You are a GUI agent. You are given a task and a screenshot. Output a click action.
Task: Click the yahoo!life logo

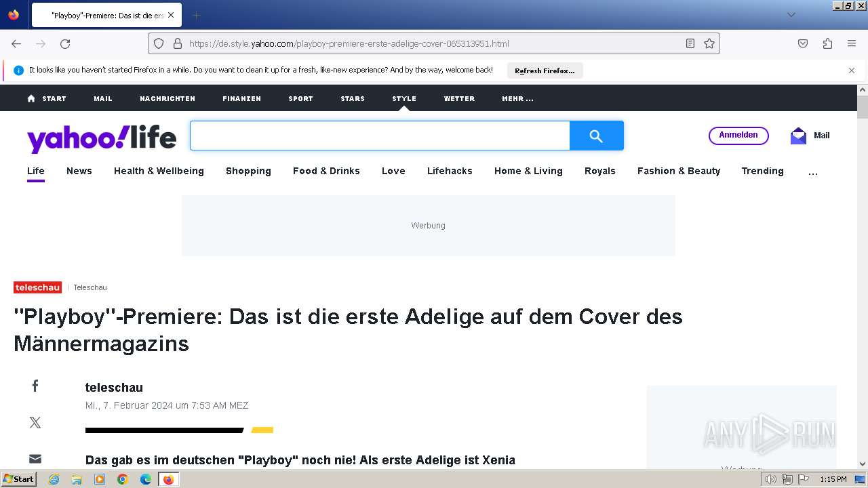coord(102,138)
